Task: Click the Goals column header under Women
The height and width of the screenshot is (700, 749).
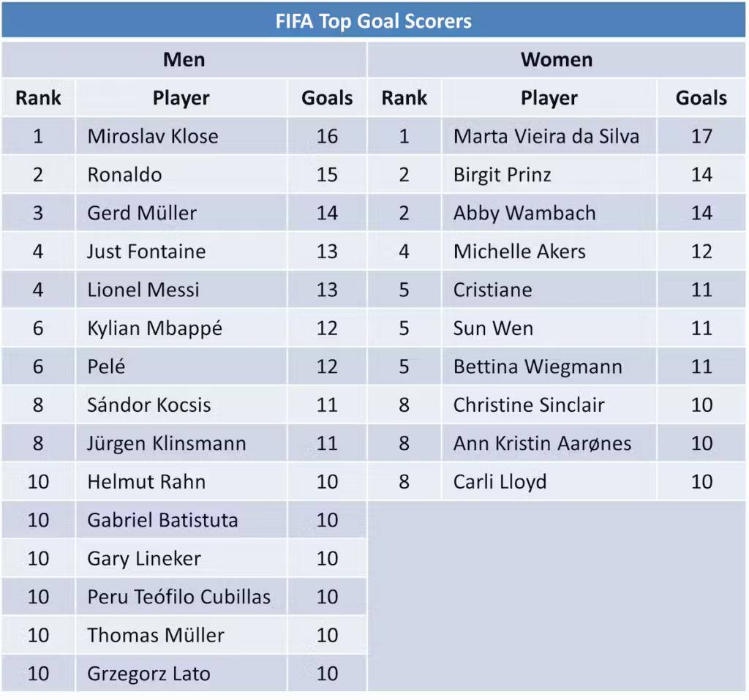Action: [701, 98]
